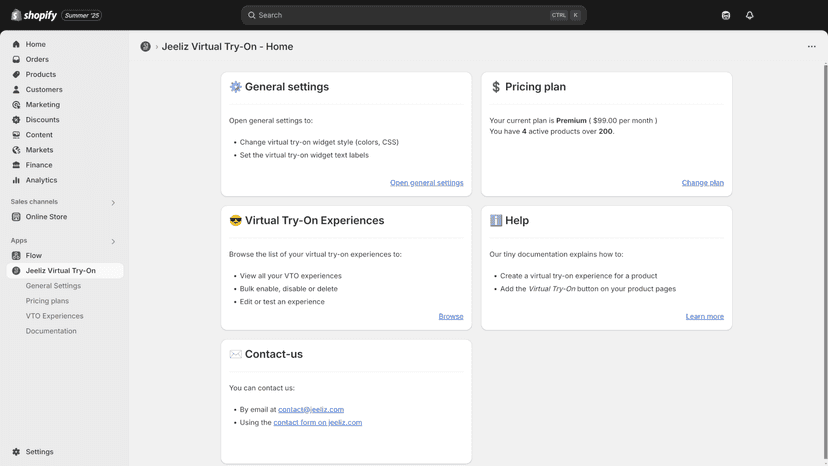Open Customers in sidebar
The image size is (828, 466).
44,89
